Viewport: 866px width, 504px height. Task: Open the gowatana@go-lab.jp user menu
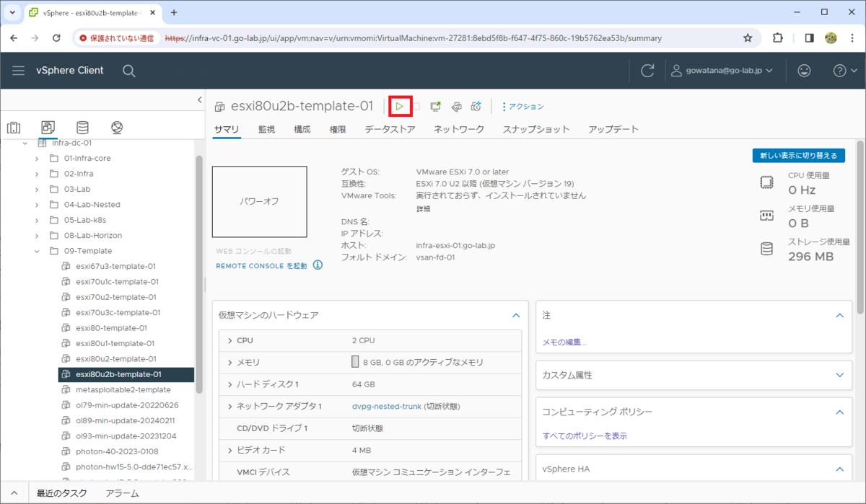(x=722, y=71)
